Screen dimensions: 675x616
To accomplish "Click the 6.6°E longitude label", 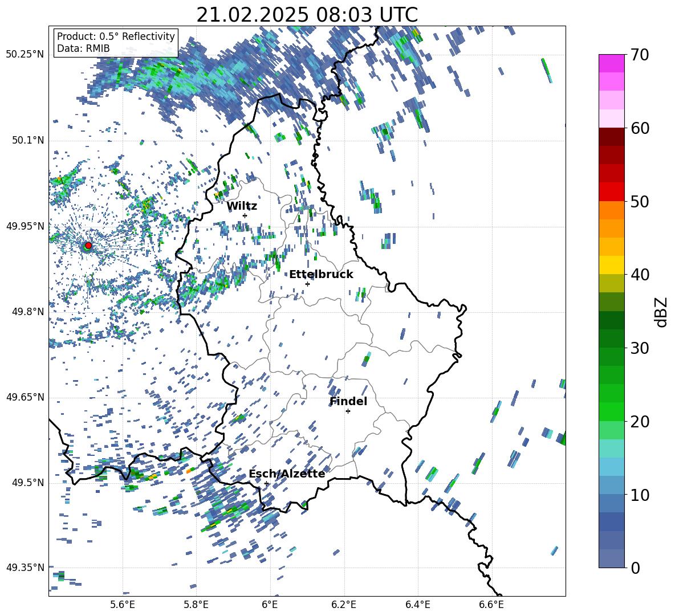I will [491, 605].
